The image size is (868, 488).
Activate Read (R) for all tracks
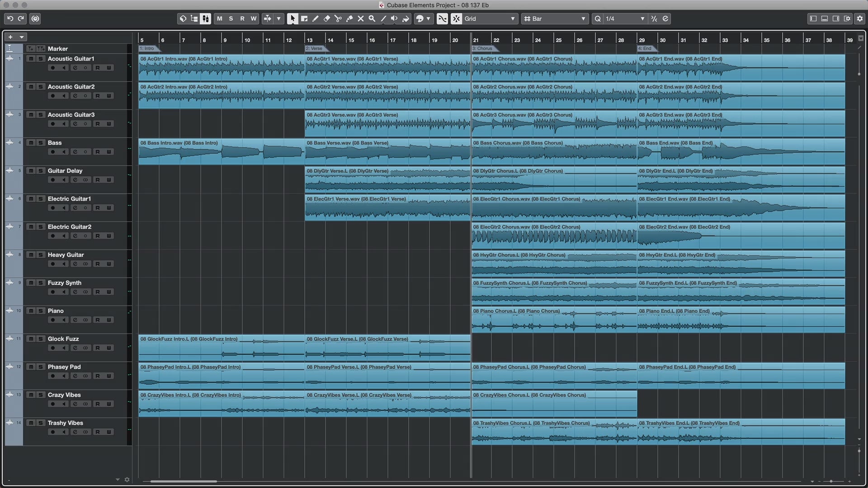pyautogui.click(x=242, y=19)
